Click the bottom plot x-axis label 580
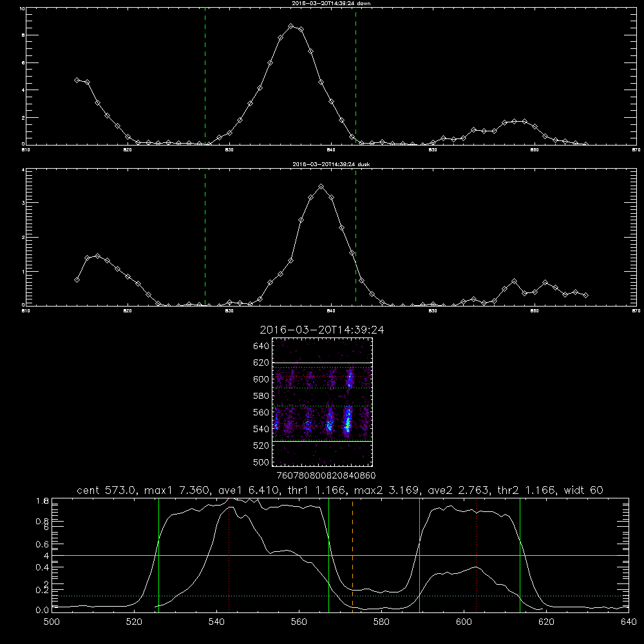Viewport: 644px width, 644px height. 381,621
